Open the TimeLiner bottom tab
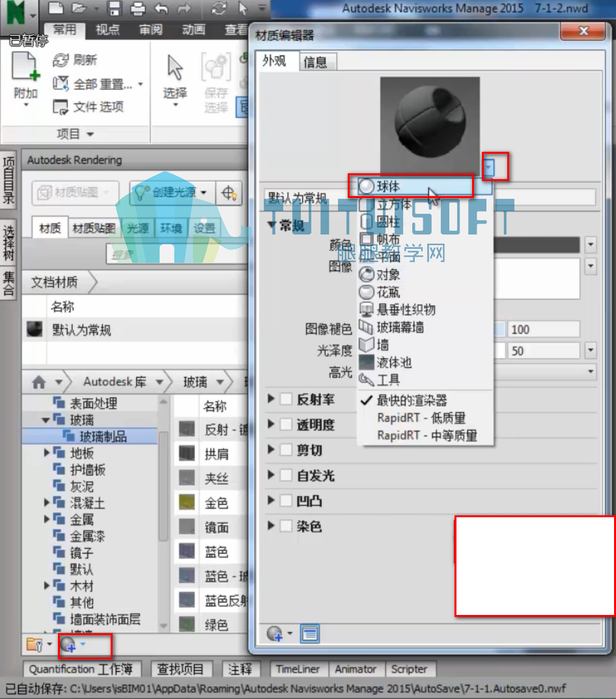The image size is (616, 699). coord(298,669)
